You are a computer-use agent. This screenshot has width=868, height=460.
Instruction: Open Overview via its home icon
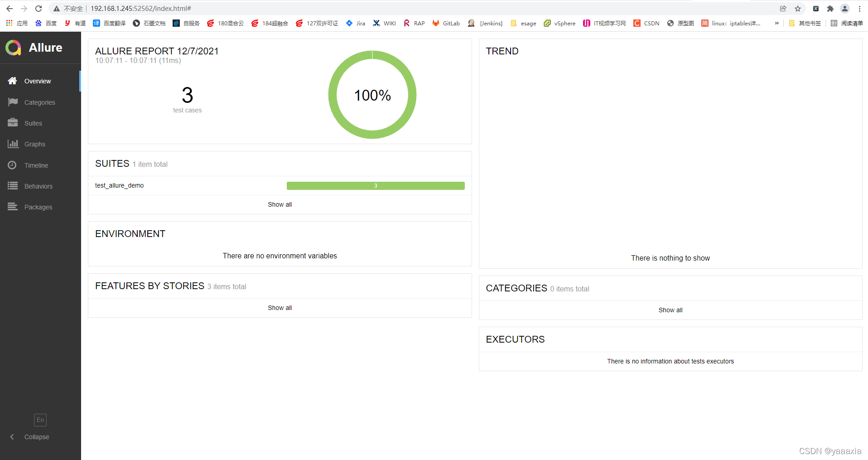[x=12, y=81]
